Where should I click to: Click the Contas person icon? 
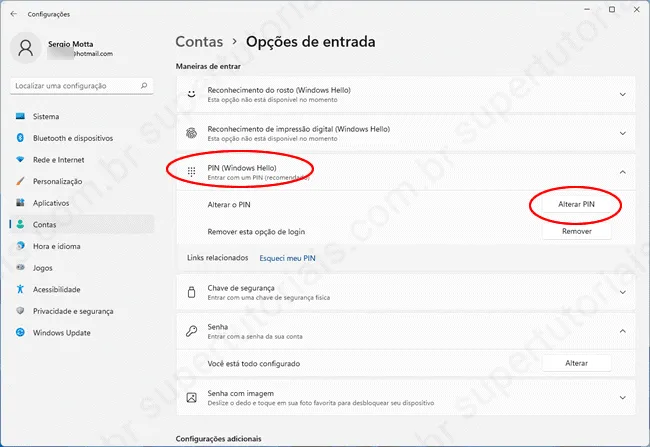pyautogui.click(x=20, y=224)
